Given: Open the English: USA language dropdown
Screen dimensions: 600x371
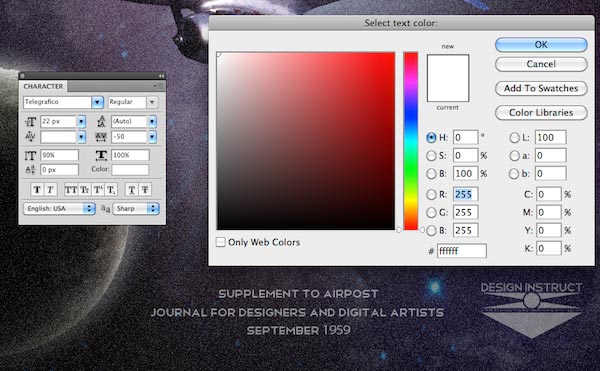Looking at the screenshot, I should pos(59,208).
